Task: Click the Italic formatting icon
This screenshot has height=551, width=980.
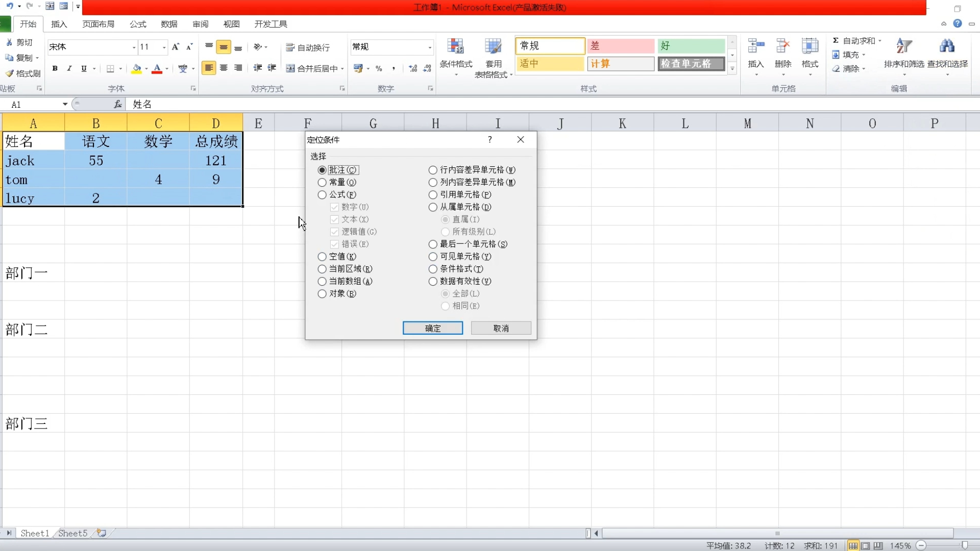Action: (69, 68)
